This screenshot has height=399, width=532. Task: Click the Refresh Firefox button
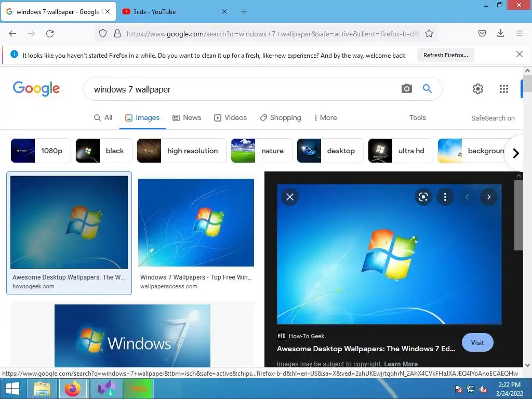click(x=445, y=55)
